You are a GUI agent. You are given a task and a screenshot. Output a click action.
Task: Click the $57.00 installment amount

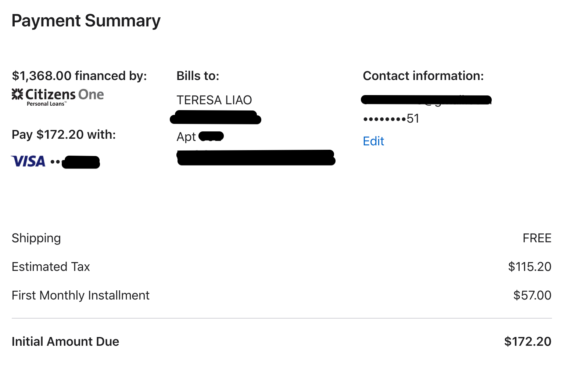[532, 295]
